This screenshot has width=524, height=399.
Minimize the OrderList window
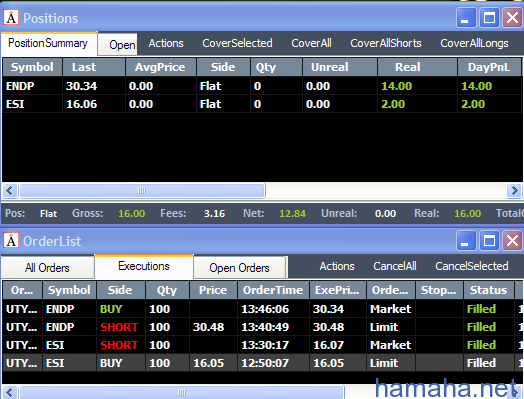466,240
